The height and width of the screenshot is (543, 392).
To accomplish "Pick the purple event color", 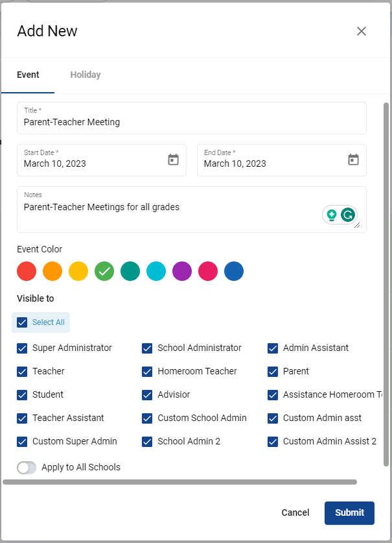I will point(182,271).
